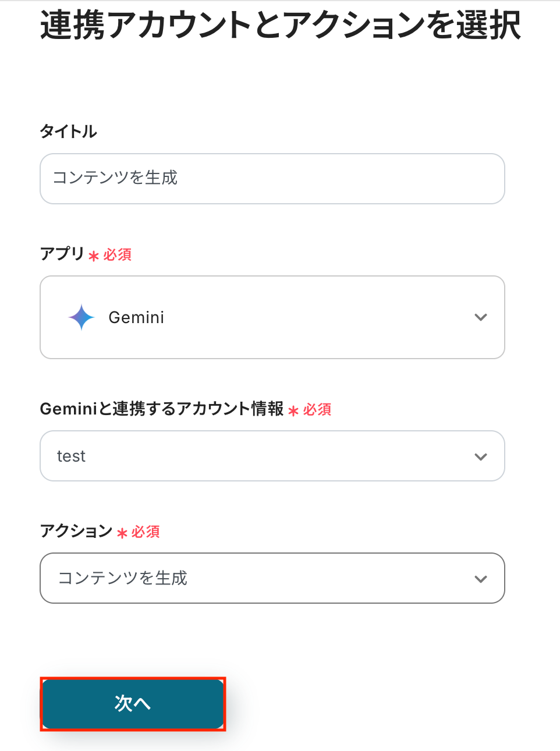Click 必須 text next to アカウント情報
This screenshot has width=560, height=751.
coord(317,410)
